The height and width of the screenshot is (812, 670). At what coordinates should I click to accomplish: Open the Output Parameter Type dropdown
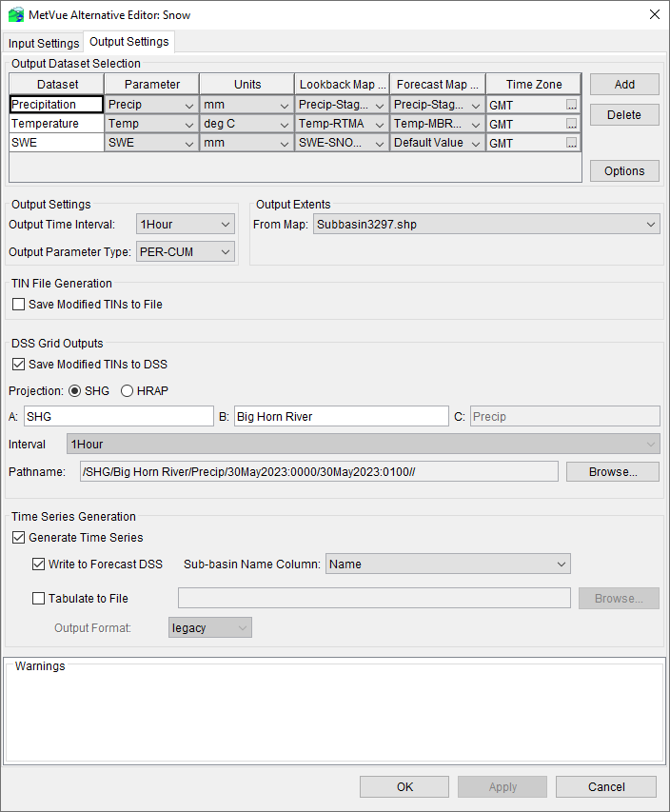point(186,251)
